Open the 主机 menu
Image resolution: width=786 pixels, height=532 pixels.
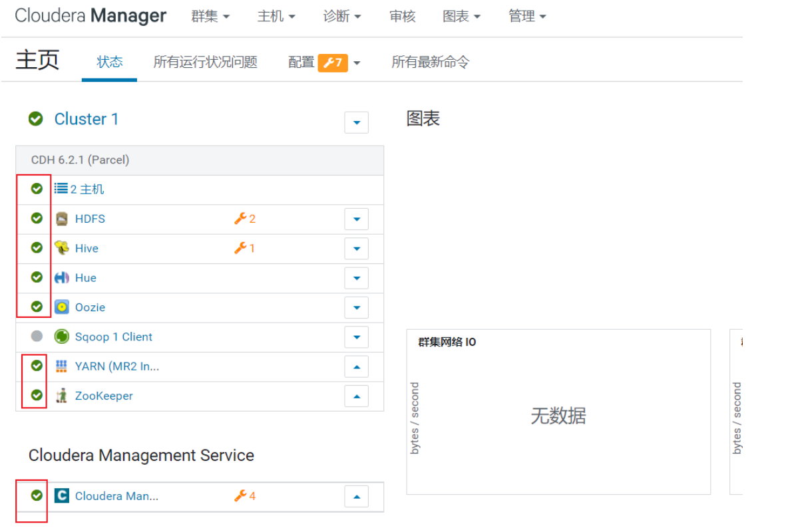point(276,17)
